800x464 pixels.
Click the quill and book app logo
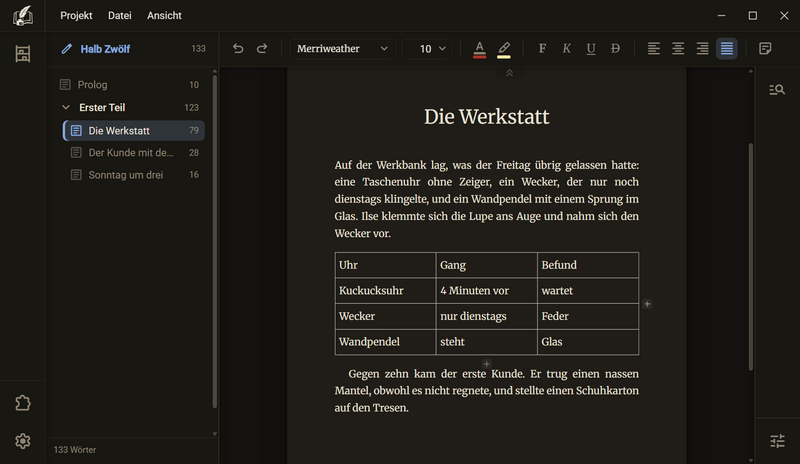[x=22, y=15]
